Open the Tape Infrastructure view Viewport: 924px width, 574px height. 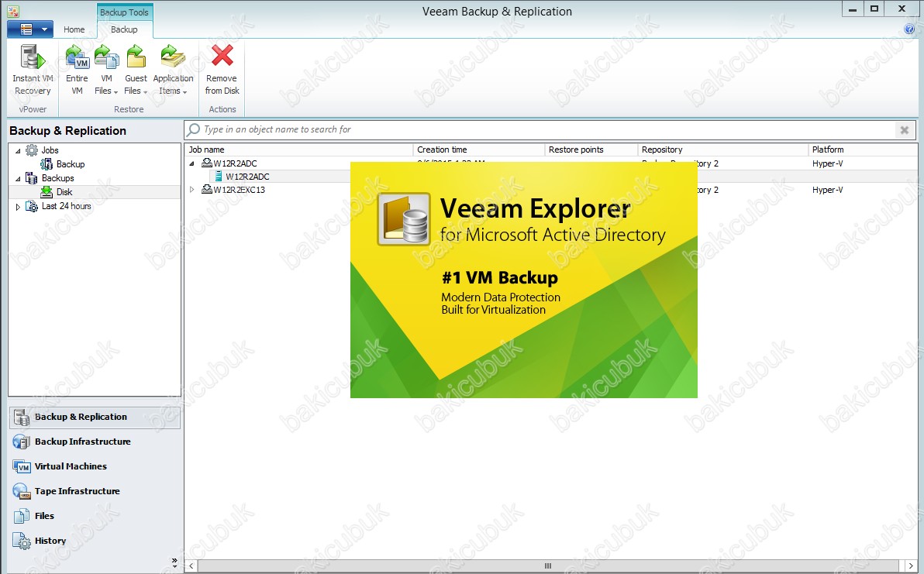[95, 491]
